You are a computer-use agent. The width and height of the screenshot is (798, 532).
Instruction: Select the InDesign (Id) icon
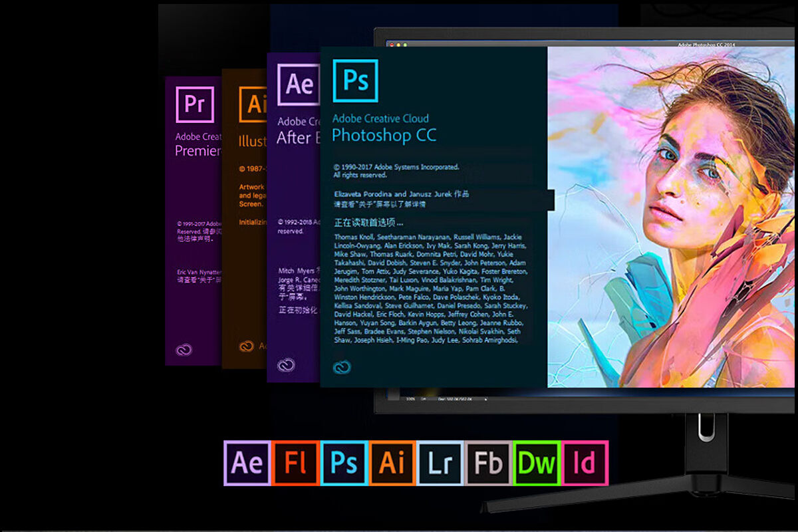tap(585, 463)
